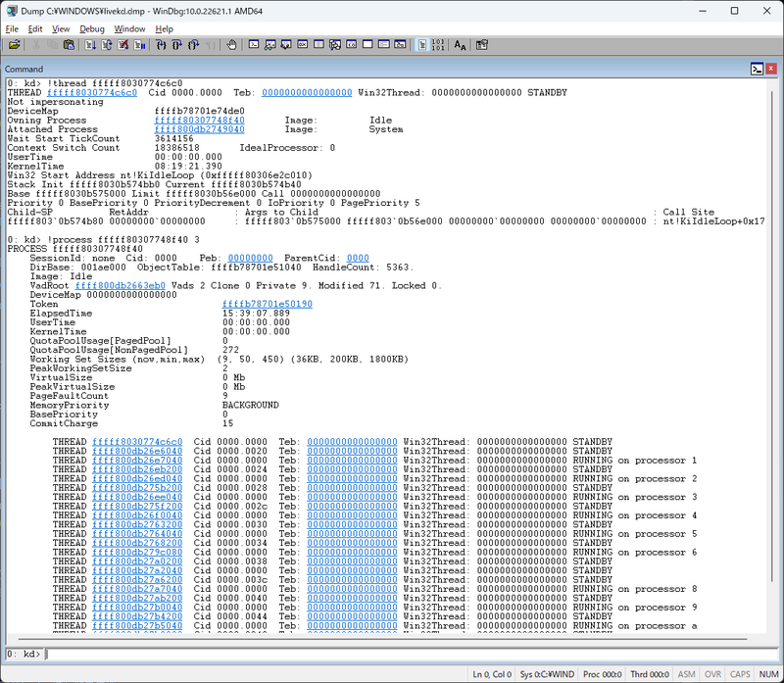Click thread link ffff800db26ed040 on processor 2
This screenshot has height=683, width=784.
pos(137,478)
